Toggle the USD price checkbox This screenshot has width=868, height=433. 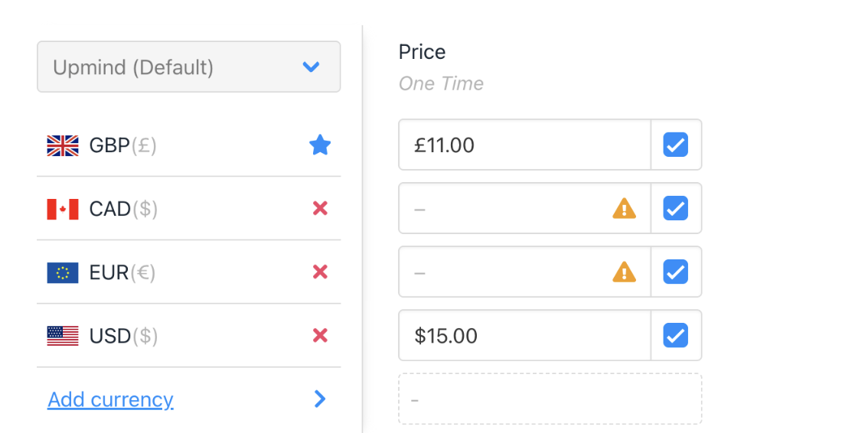coord(675,335)
